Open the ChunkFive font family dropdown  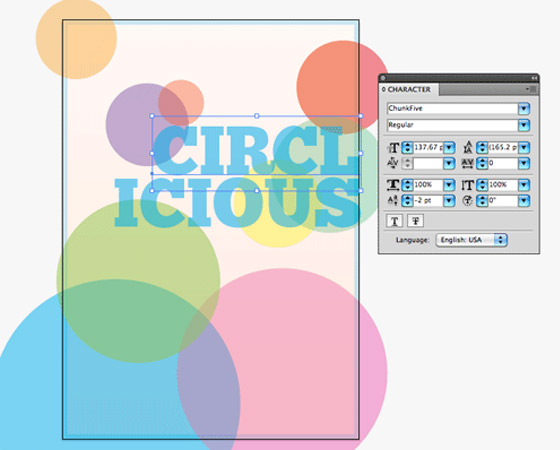click(x=524, y=109)
